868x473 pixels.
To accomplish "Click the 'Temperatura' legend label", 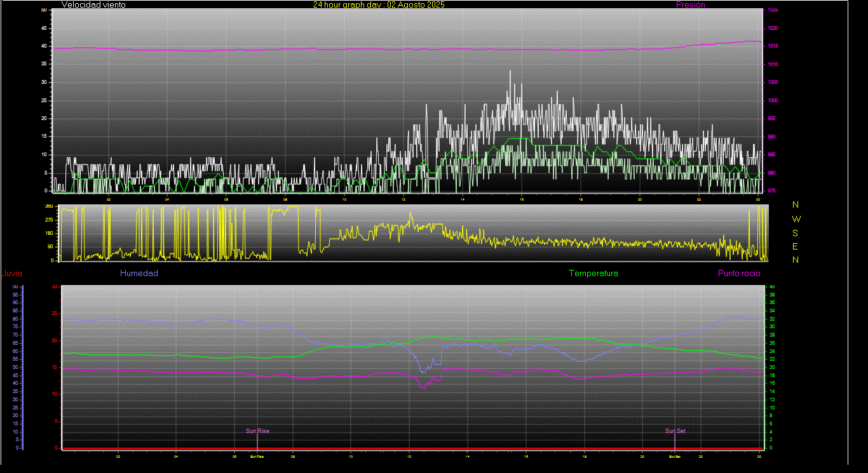I will (593, 274).
